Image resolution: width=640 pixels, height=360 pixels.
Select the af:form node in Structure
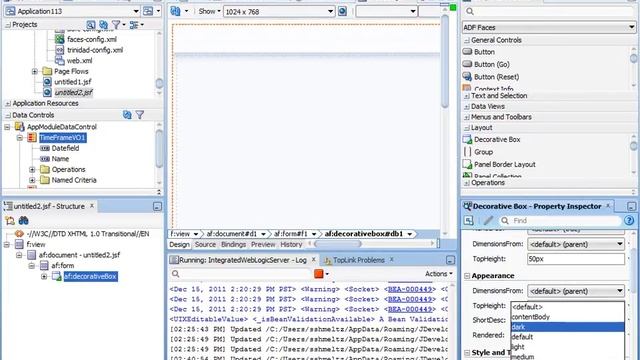click(x=62, y=266)
